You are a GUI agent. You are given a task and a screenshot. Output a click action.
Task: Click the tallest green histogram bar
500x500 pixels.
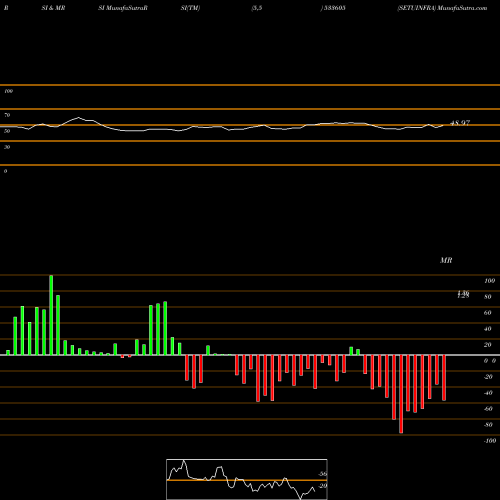coord(51,315)
